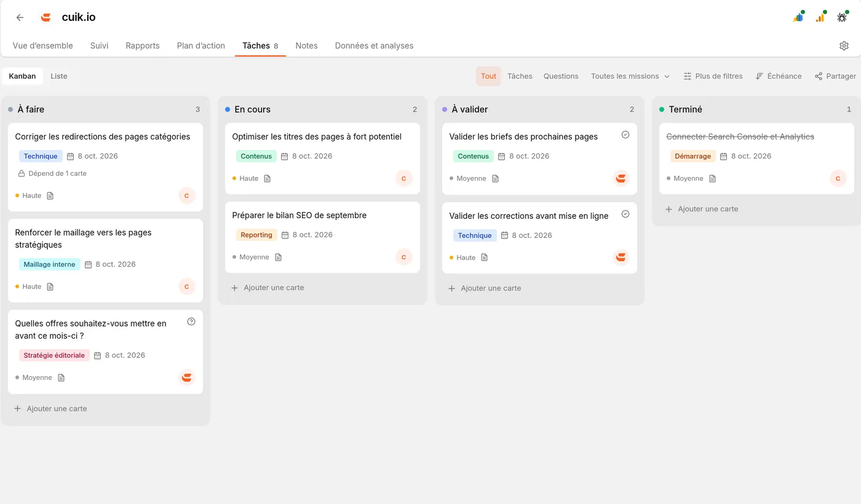The height and width of the screenshot is (504, 861).
Task: Add a card in the À valider column
Action: (485, 288)
